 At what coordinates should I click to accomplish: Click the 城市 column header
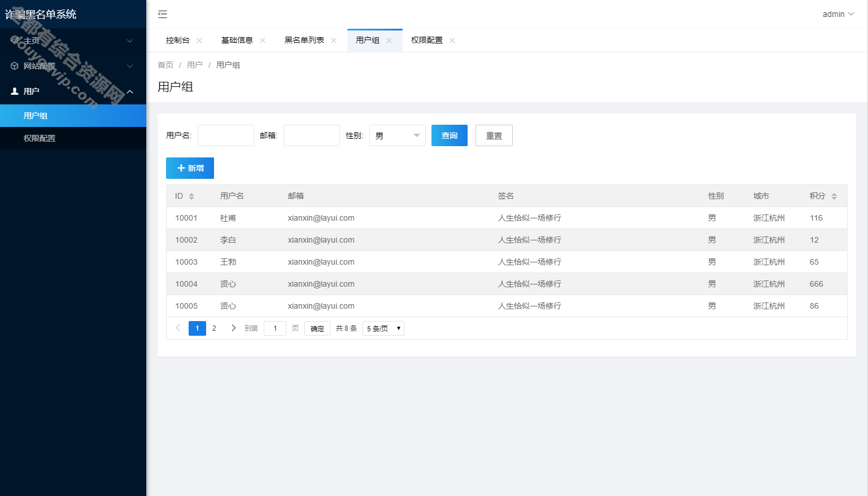tap(761, 196)
